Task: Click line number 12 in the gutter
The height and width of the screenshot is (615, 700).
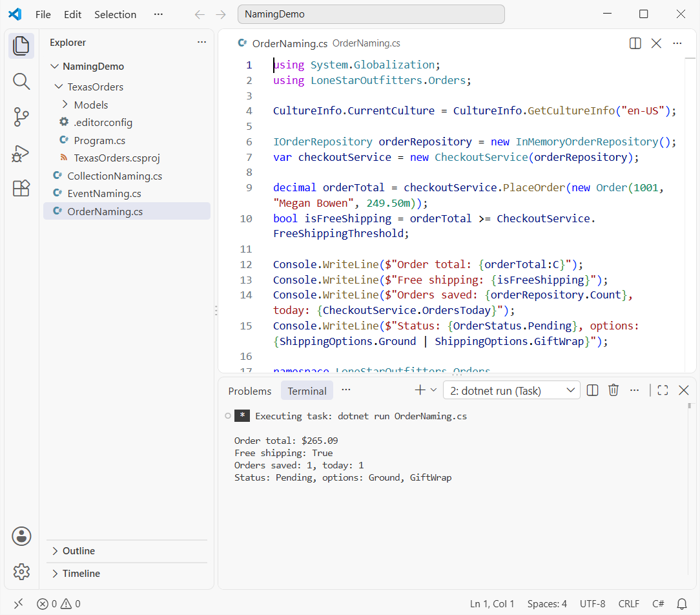Action: click(x=246, y=264)
